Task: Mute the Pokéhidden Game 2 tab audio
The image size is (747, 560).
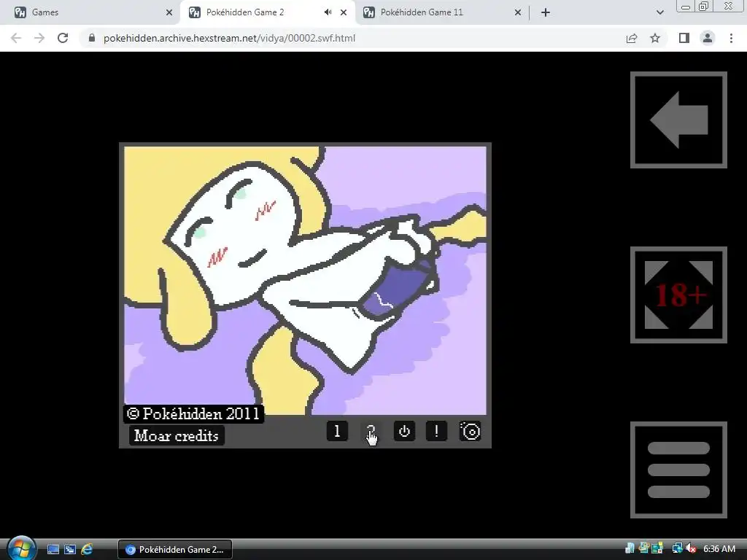Action: (328, 12)
